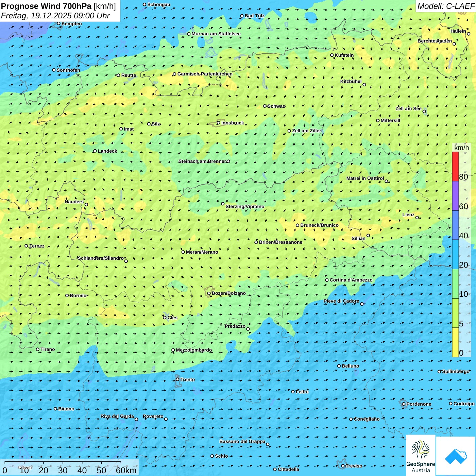The height and width of the screenshot is (476, 476).
Task: Click the Lienz location marker
Action: (x=417, y=218)
